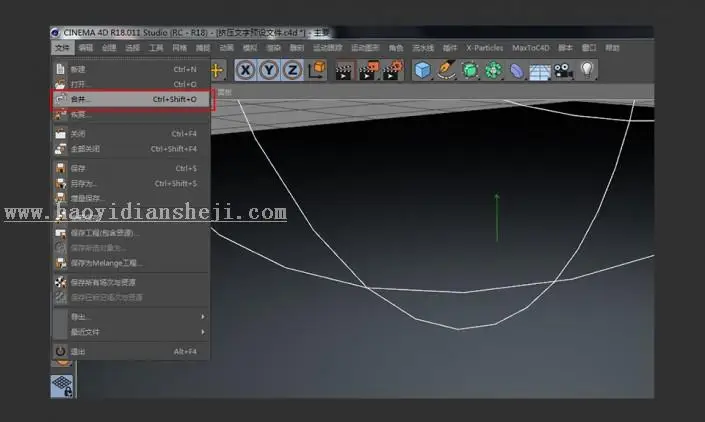Choose 退出 (Quit) Alt+F4

coord(131,351)
